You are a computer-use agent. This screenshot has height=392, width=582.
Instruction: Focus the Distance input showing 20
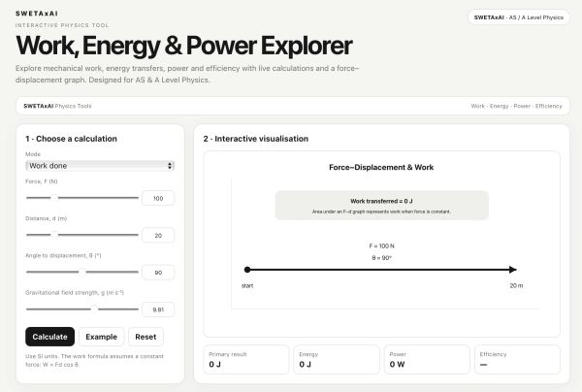(158, 236)
